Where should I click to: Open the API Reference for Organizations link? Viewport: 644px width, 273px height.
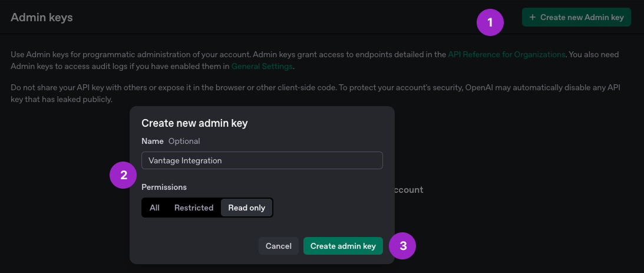pos(506,54)
